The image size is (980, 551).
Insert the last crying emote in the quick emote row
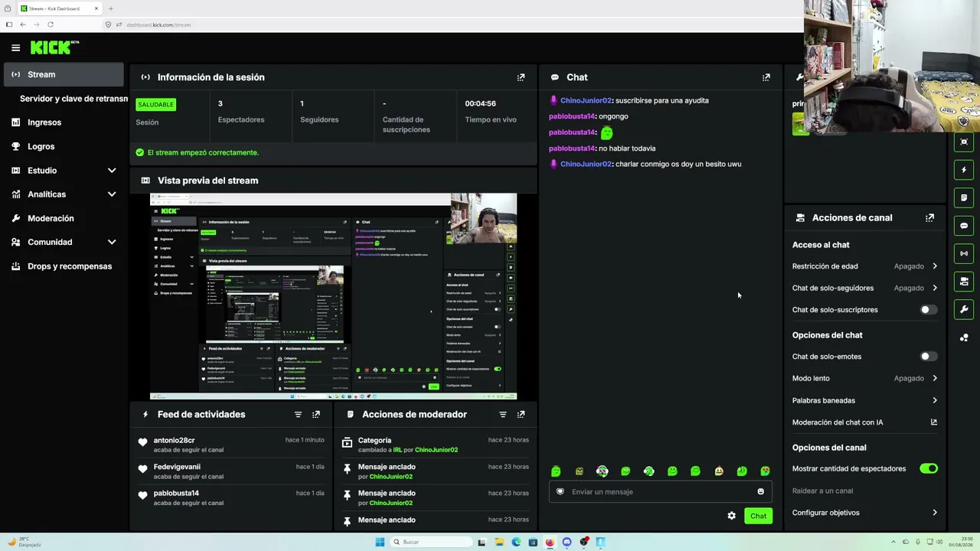pyautogui.click(x=765, y=471)
